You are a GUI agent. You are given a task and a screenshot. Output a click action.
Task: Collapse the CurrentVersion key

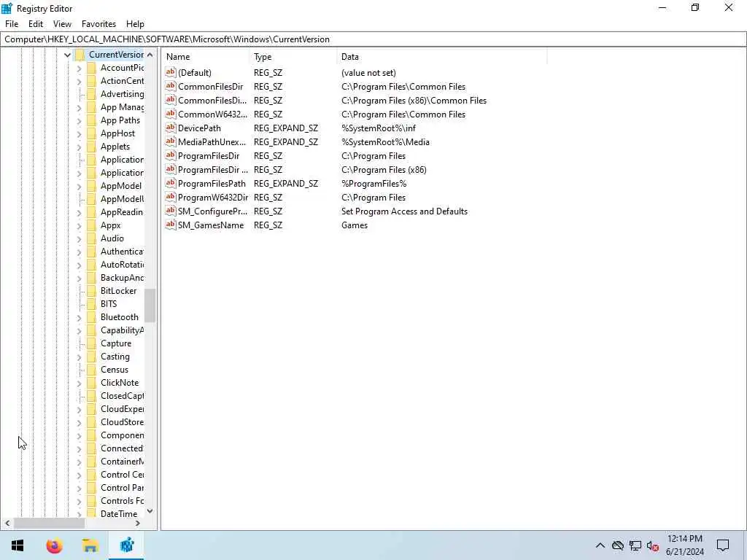pos(67,55)
